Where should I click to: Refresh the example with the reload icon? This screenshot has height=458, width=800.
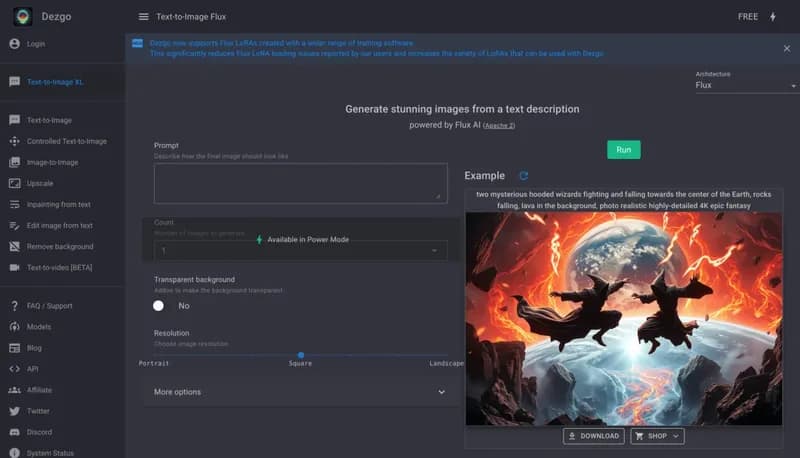(523, 175)
